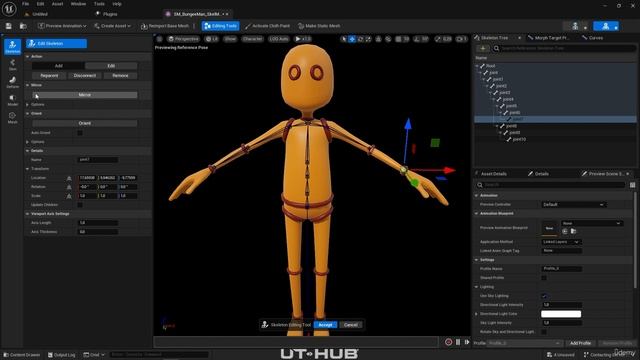Image resolution: width=640 pixels, height=360 pixels.
Task: Open the Cmd dropdown in status bar
Action: [x=94, y=355]
